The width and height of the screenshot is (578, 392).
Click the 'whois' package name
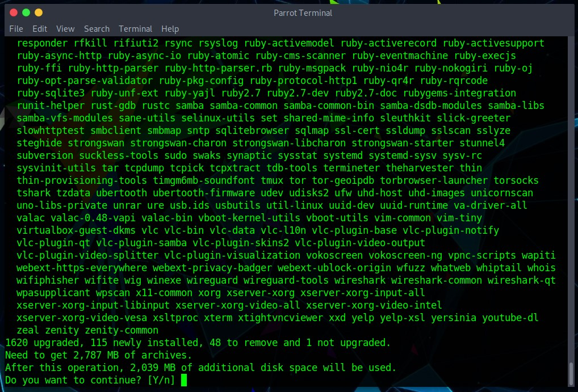542,268
